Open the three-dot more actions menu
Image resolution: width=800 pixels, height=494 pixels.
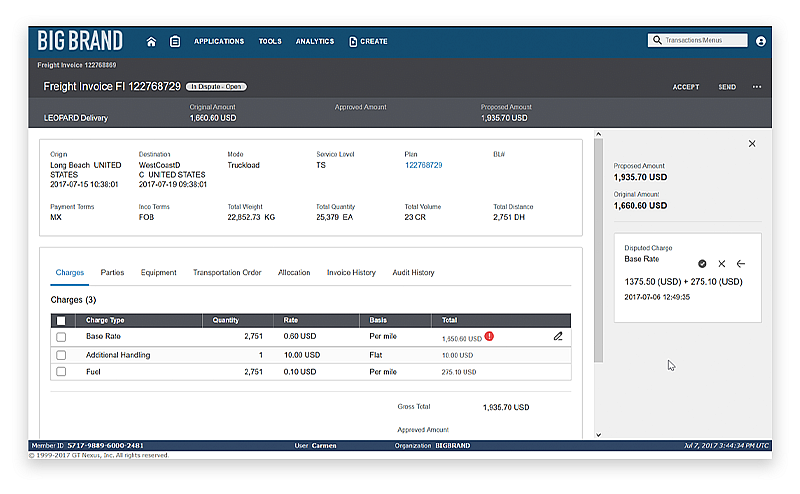(757, 87)
